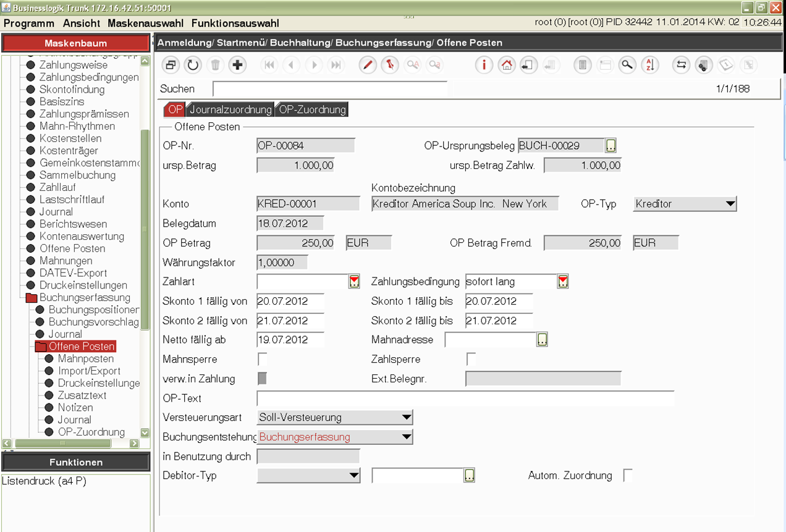Screen dimensions: 786x532
Task: Click tree vertical scrollbar up arrow
Action: 145,61
